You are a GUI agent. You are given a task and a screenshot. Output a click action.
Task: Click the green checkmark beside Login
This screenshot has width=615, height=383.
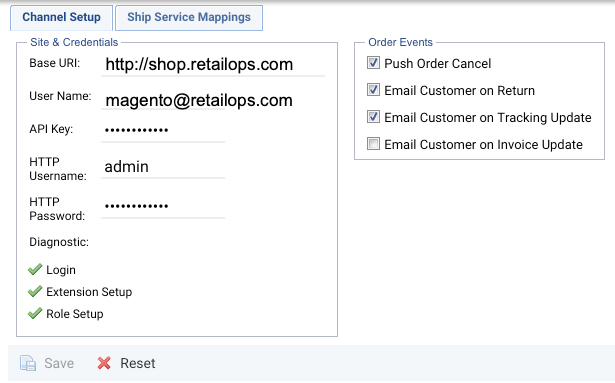35,269
